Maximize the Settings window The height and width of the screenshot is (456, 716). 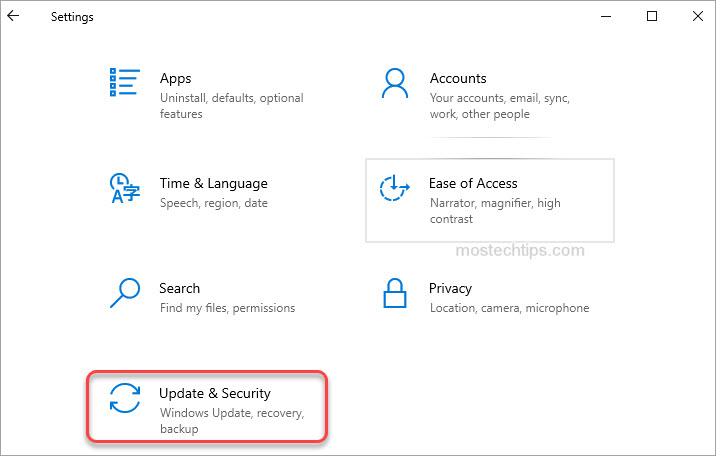pyautogui.click(x=652, y=16)
